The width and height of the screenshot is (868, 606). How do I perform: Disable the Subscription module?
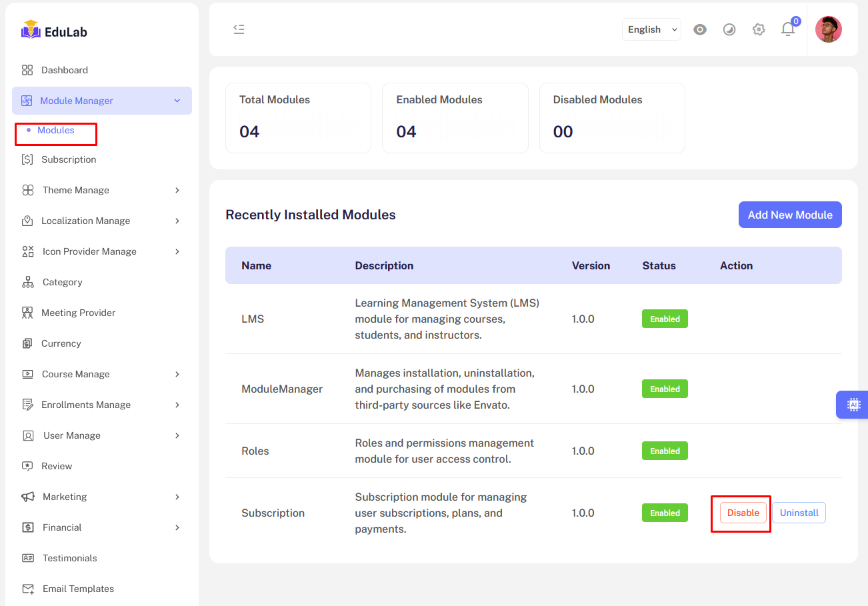[743, 513]
